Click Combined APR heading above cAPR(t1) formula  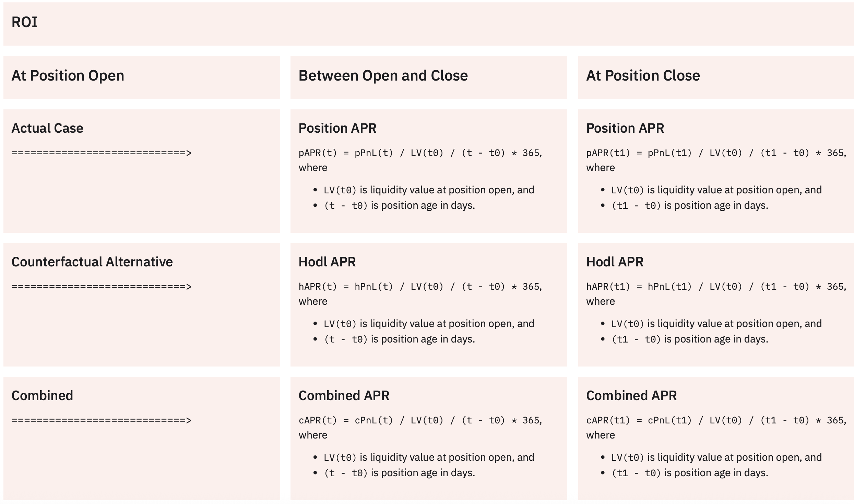pos(631,396)
